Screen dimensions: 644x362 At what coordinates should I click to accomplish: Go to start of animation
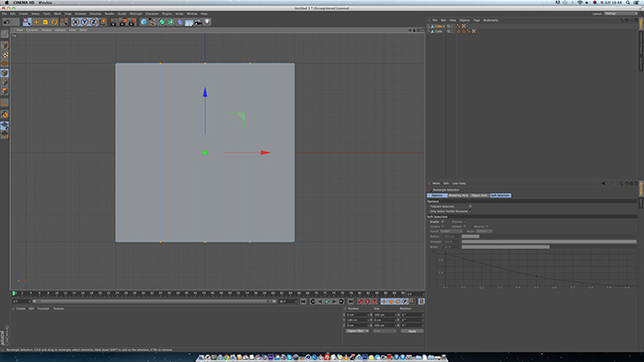point(303,301)
